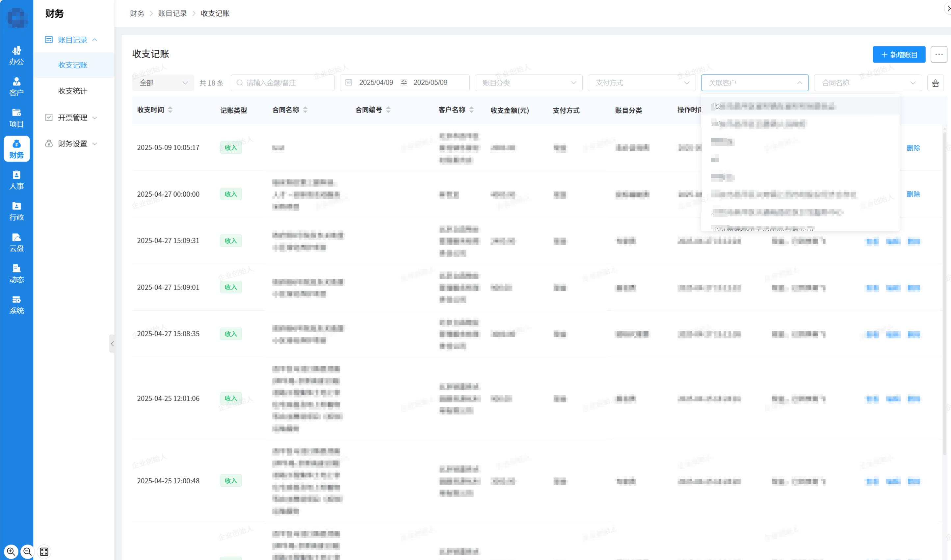Open the 人事 module in sidebar

pyautogui.click(x=16, y=180)
